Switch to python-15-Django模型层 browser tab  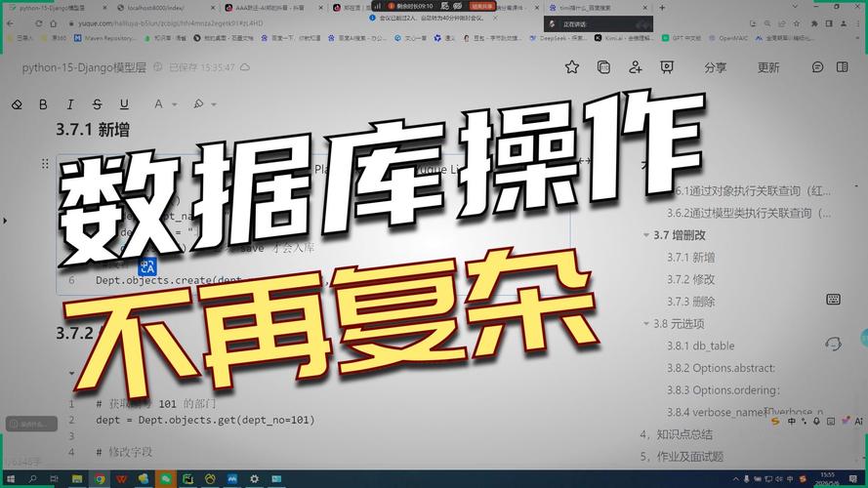pyautogui.click(x=55, y=8)
